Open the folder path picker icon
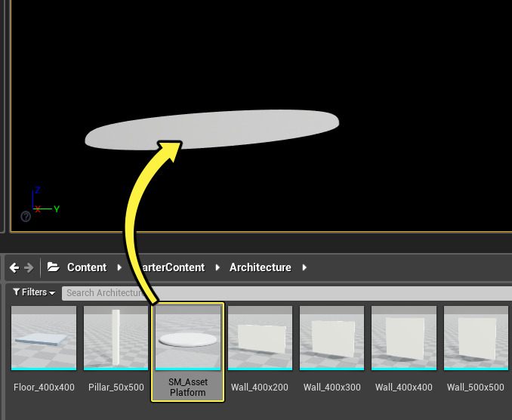This screenshot has width=512, height=420. (53, 267)
